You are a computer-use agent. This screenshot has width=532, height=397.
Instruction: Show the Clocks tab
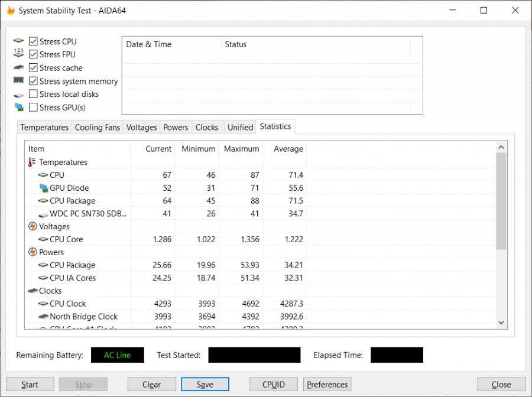pyautogui.click(x=207, y=128)
